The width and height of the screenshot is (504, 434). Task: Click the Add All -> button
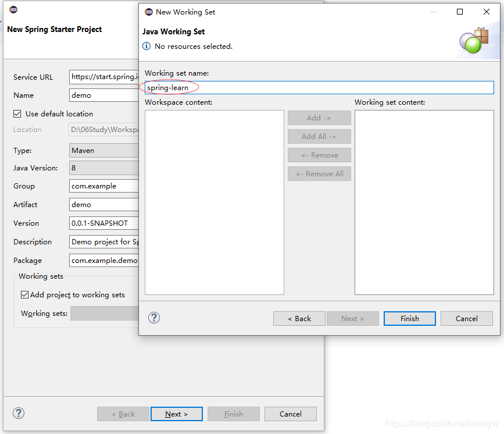tap(319, 137)
